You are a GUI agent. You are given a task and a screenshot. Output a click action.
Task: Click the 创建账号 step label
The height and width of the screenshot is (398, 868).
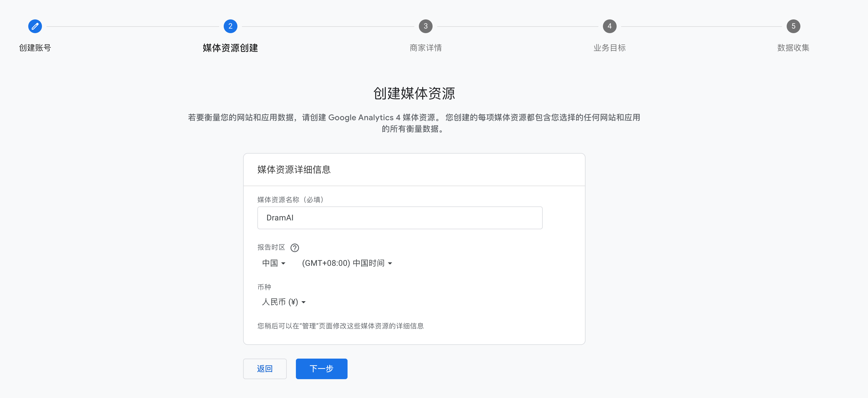35,48
